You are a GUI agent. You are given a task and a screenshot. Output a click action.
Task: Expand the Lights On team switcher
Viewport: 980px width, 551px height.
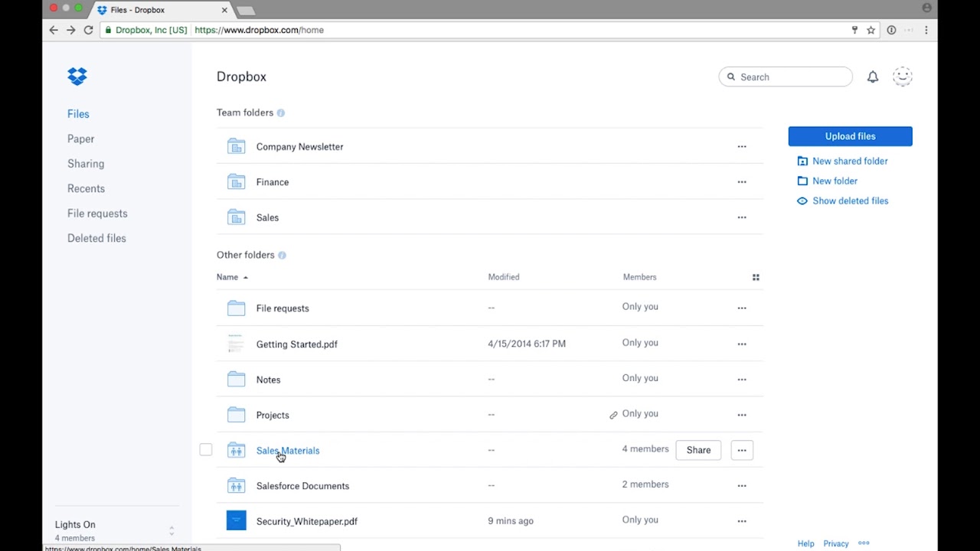coord(171,530)
